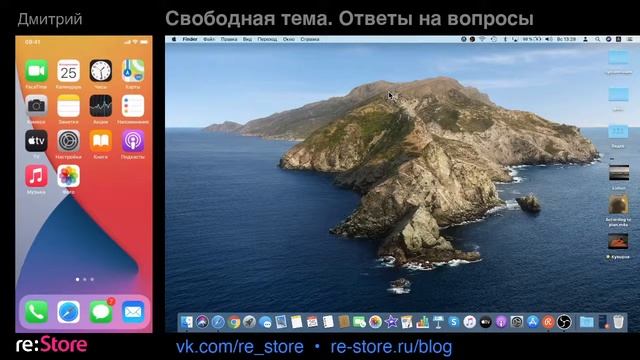
Task: Open Maps app on the iPhone
Action: point(133,71)
